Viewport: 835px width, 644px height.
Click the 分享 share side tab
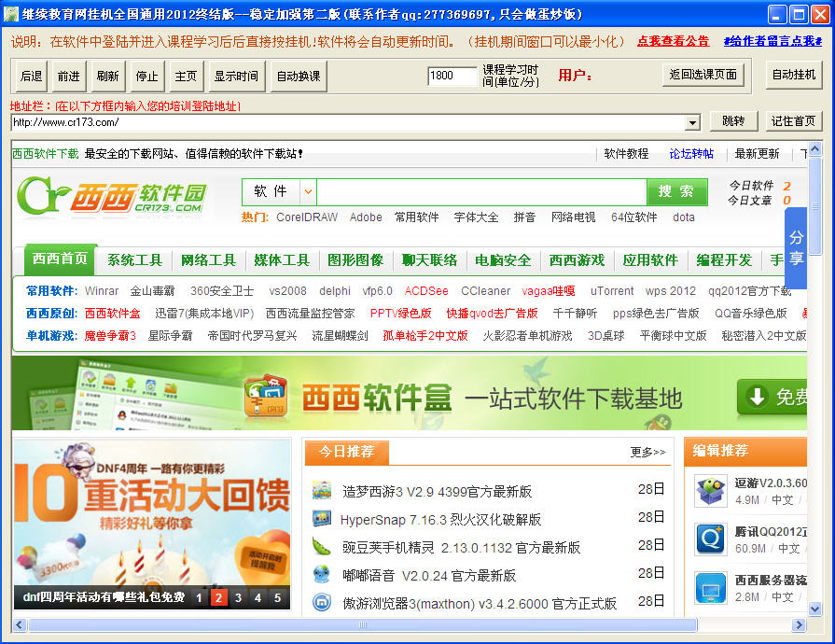tap(796, 248)
